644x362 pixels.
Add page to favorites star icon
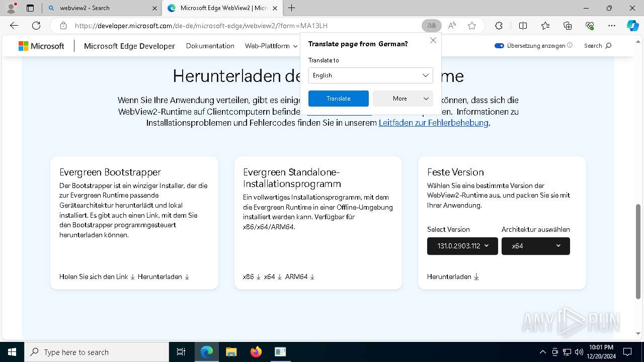pyautogui.click(x=472, y=26)
